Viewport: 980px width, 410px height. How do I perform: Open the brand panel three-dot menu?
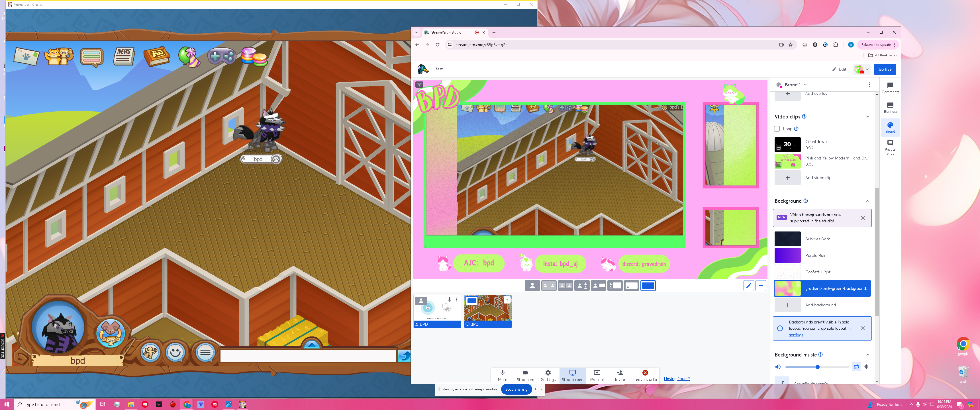869,85
